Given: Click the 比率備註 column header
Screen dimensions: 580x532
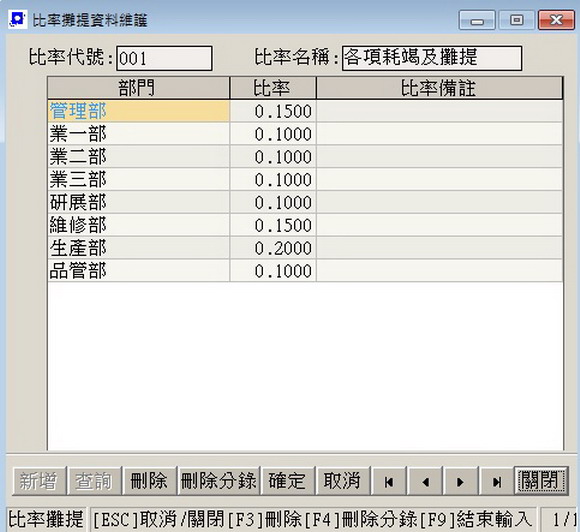Looking at the screenshot, I should pyautogui.click(x=440, y=88).
